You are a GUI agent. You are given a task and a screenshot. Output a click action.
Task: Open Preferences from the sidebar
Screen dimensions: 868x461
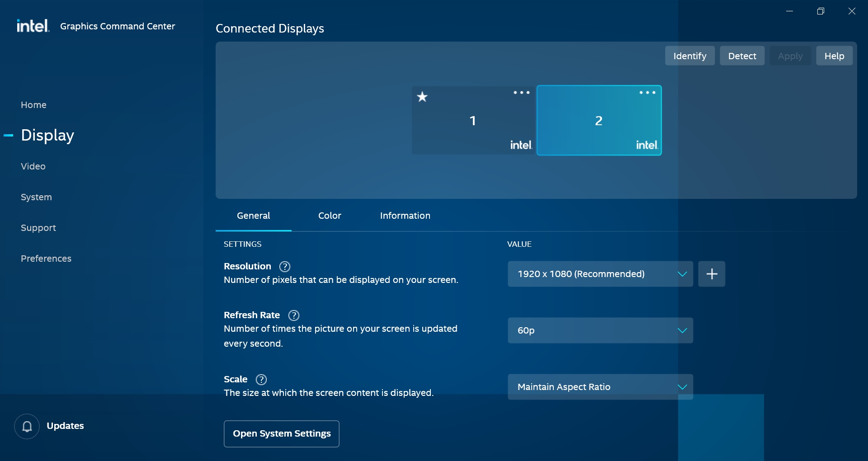coord(46,259)
